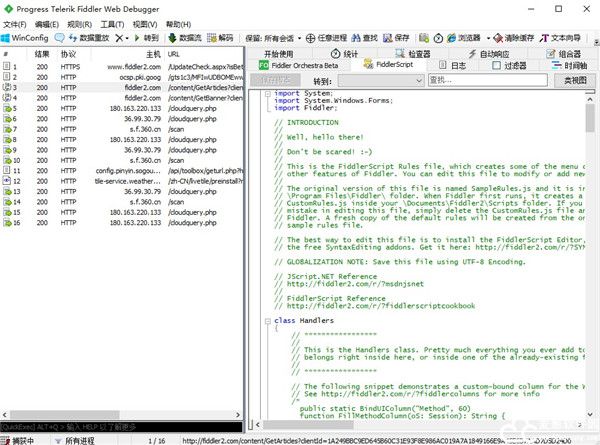Click the 转到 Go arrow in toolbar
This screenshot has height=445, width=600.
[x=147, y=38]
